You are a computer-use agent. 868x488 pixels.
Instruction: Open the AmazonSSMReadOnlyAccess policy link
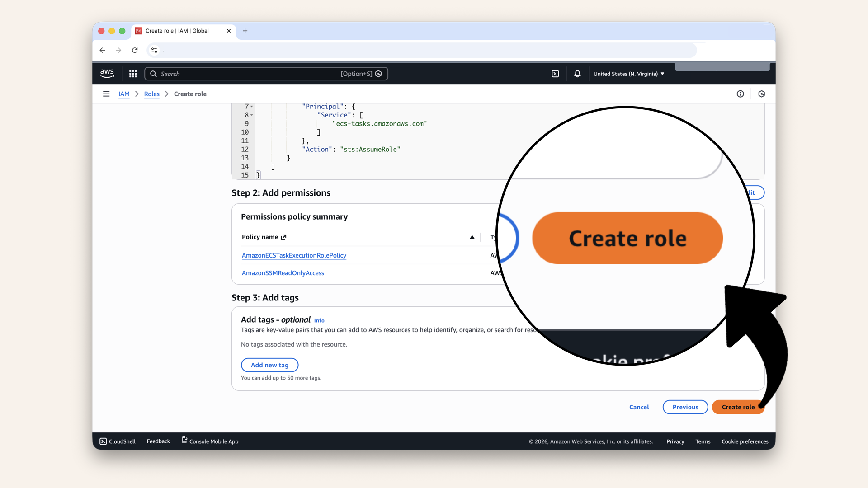[x=283, y=273]
